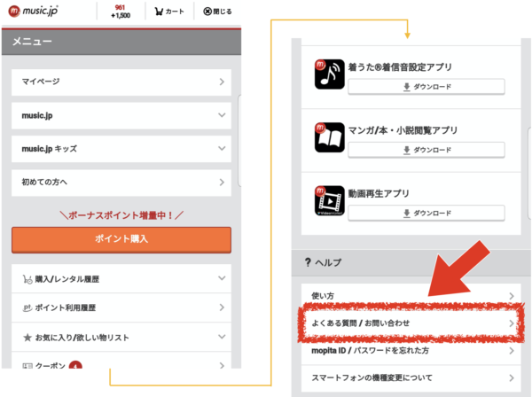Click chevron on 使い方 row
532x397 pixels.
[512, 296]
